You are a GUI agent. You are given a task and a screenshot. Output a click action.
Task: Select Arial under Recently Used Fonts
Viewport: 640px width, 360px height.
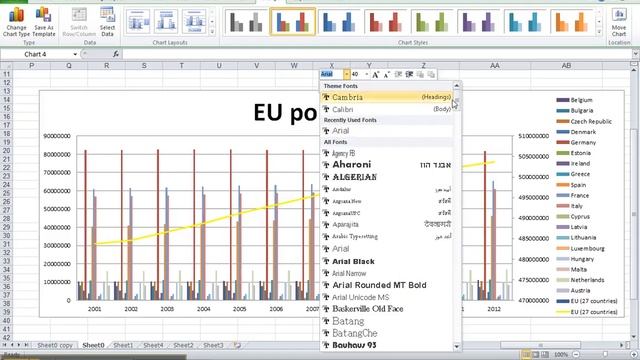(x=387, y=131)
